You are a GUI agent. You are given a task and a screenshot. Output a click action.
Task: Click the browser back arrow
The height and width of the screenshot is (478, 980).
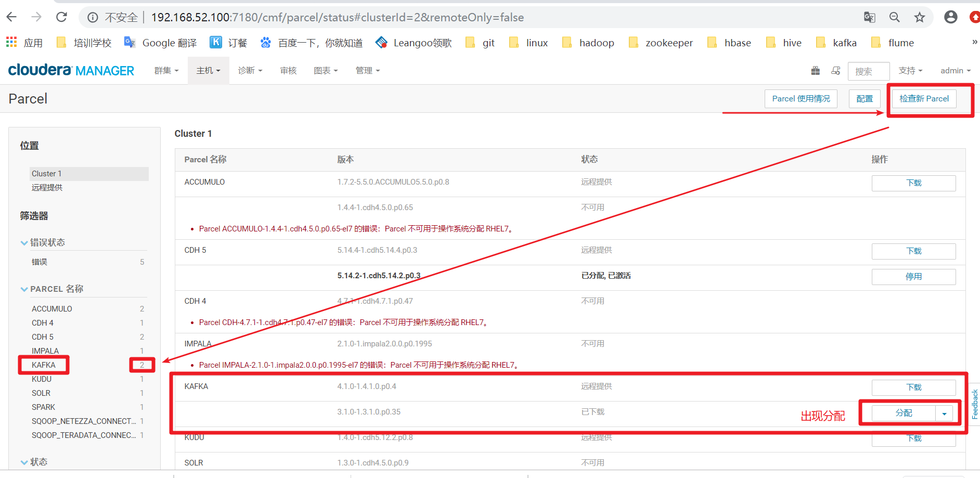(x=11, y=17)
